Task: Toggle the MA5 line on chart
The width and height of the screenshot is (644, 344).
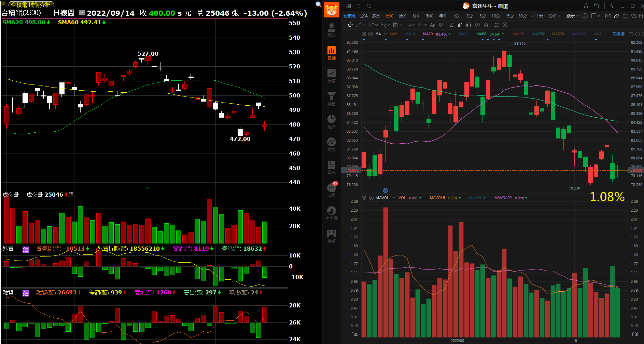Action: [394, 34]
